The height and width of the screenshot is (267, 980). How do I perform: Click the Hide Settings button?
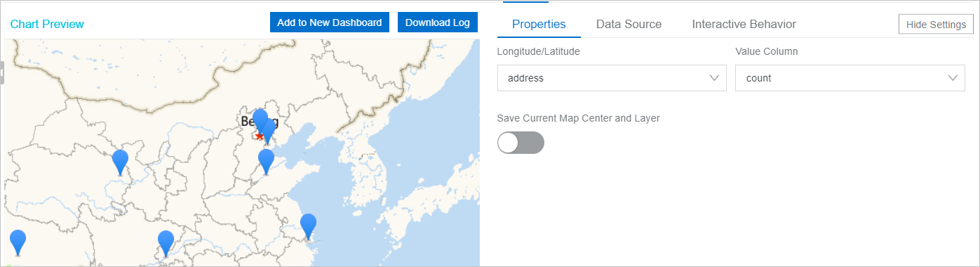coord(936,24)
